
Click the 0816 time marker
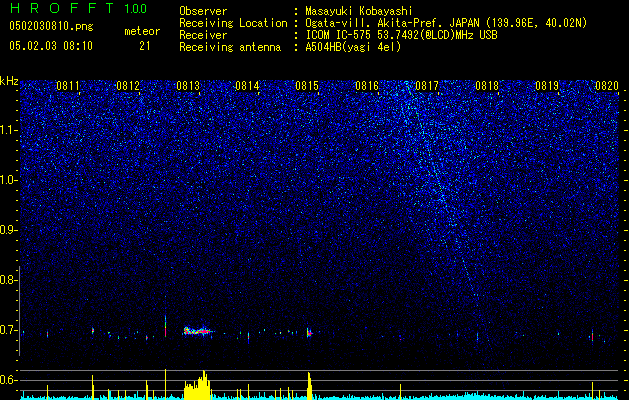pyautogui.click(x=367, y=86)
